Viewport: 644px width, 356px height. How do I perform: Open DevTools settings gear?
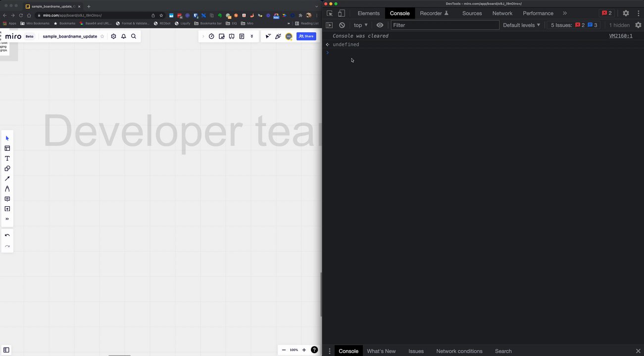click(x=626, y=13)
